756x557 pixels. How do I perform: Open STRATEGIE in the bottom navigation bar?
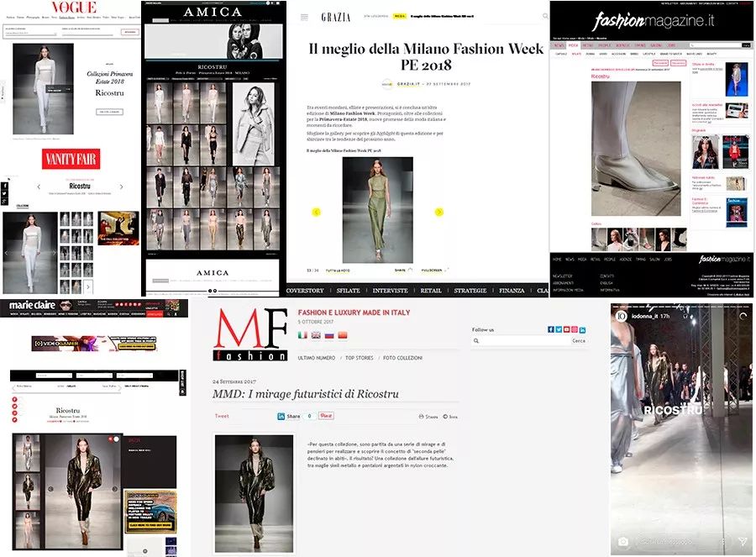[x=470, y=291]
